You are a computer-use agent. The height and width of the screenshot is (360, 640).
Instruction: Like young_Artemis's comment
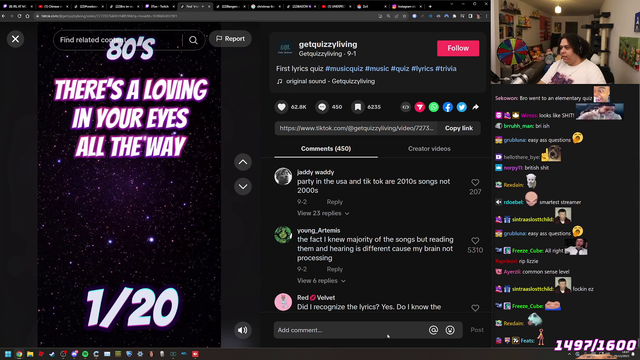point(475,241)
